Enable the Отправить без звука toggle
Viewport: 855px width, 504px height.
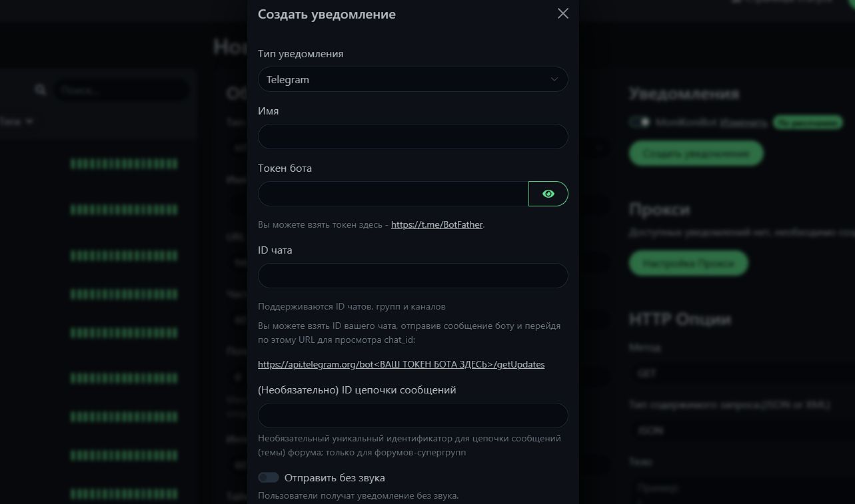269,477
